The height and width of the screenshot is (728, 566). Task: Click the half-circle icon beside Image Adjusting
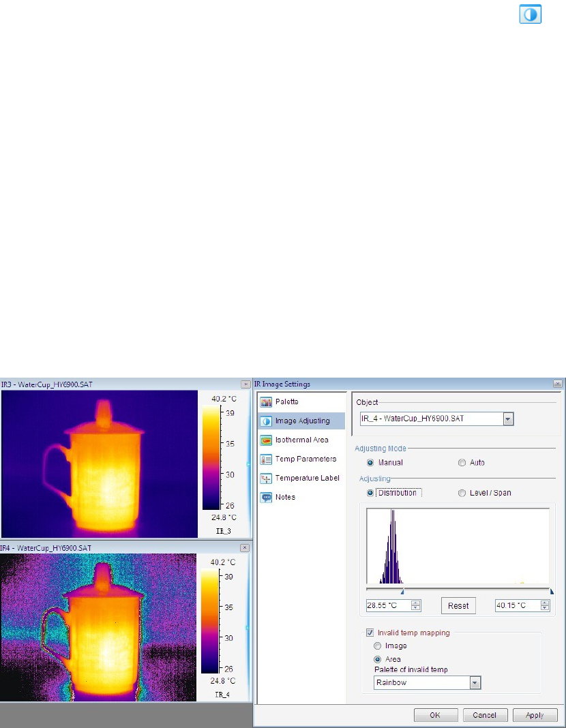(266, 421)
